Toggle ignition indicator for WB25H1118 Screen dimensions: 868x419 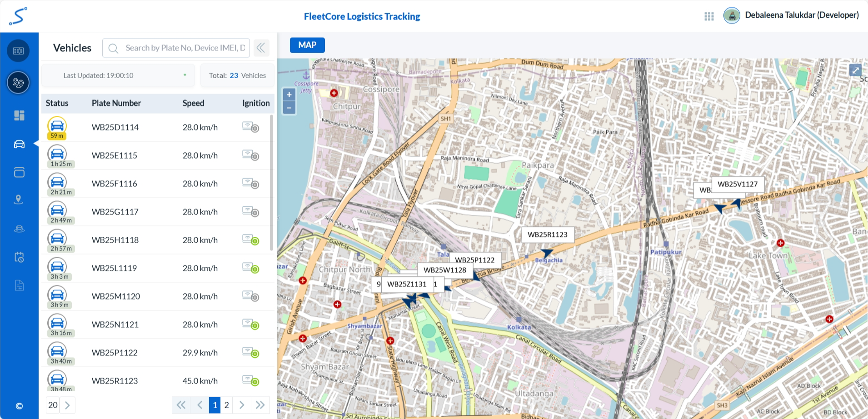point(250,240)
